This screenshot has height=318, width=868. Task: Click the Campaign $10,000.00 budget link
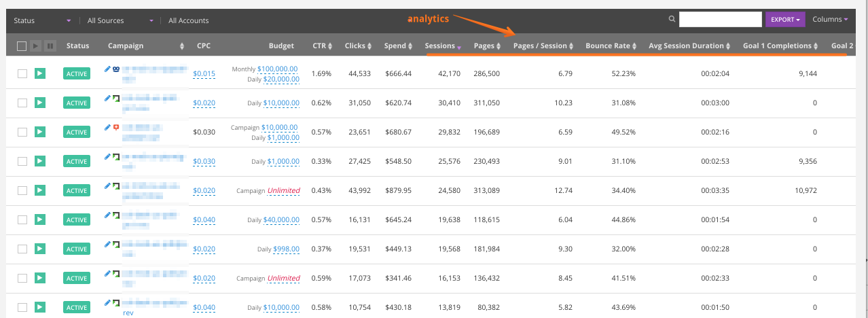tap(279, 127)
